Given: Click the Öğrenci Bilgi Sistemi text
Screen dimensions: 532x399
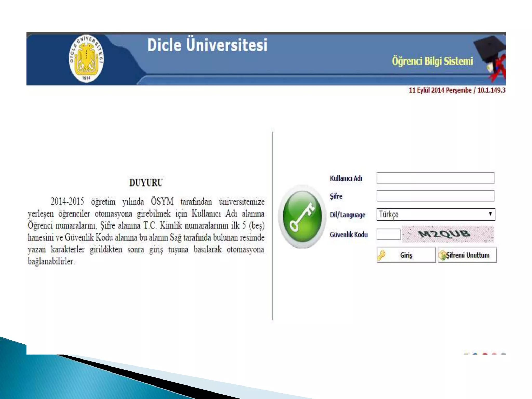Looking at the screenshot, I should click(432, 61).
